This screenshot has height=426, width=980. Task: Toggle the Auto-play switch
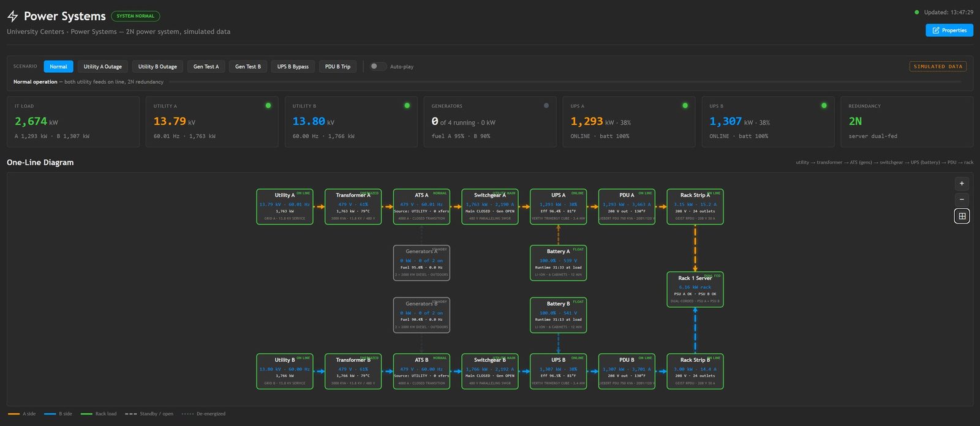click(x=378, y=66)
